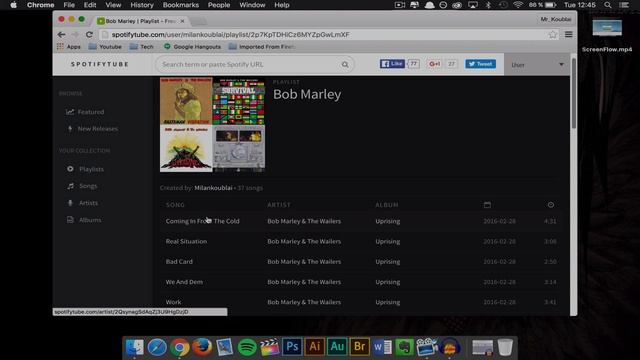
Task: Open New Releases in sidebar
Action: 98,129
